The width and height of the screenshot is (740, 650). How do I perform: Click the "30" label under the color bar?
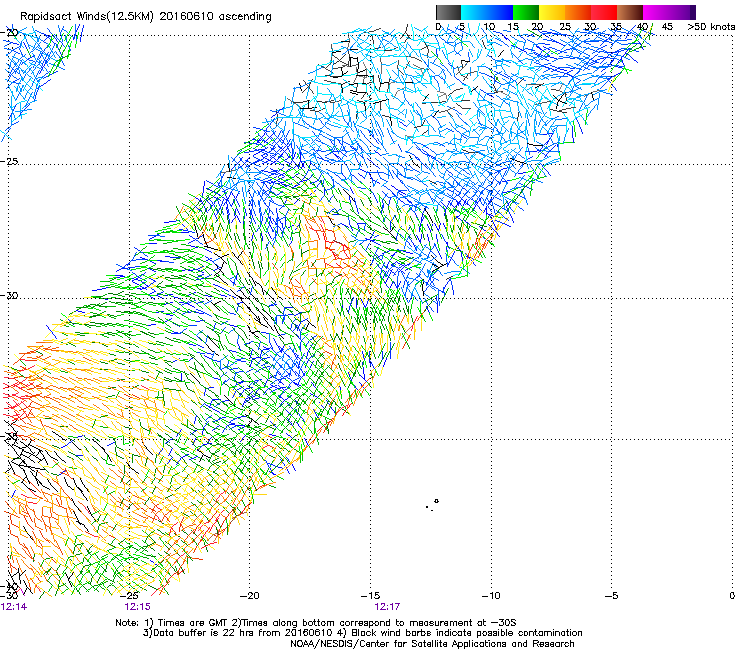(590, 27)
